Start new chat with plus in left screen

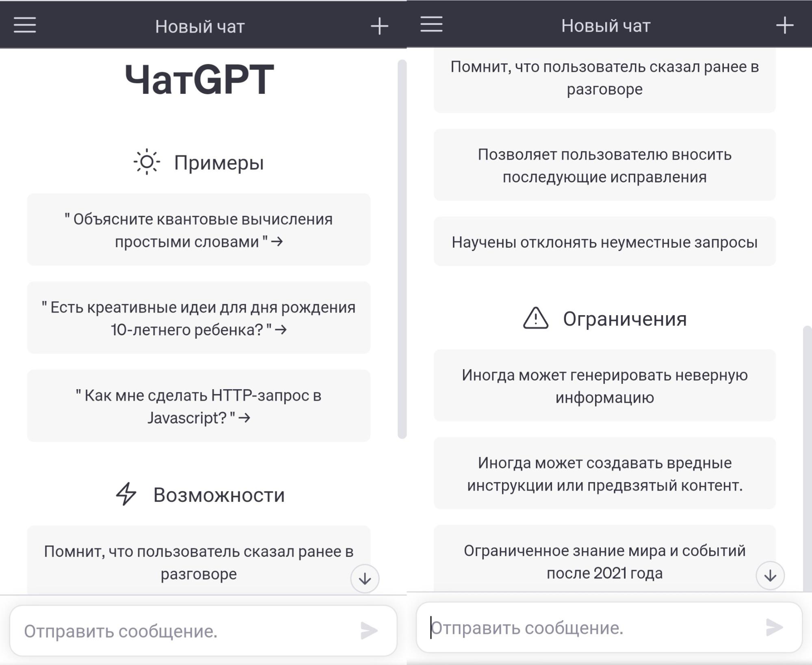click(379, 26)
